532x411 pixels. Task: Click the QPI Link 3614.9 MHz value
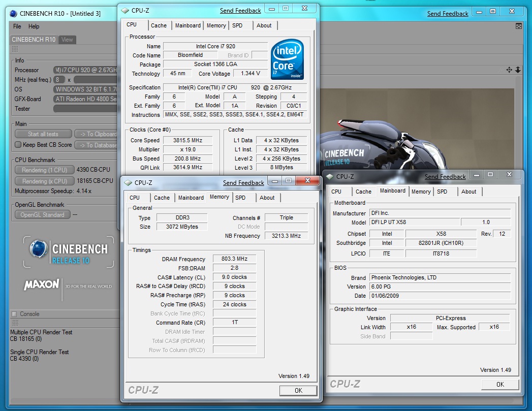point(187,168)
